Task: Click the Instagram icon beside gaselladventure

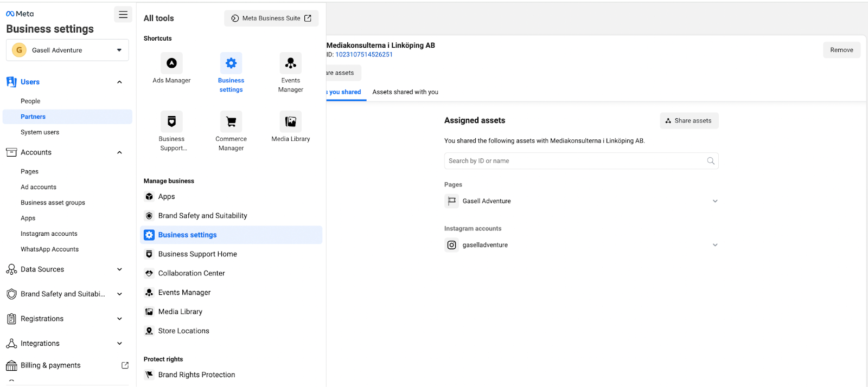Action: [x=451, y=245]
